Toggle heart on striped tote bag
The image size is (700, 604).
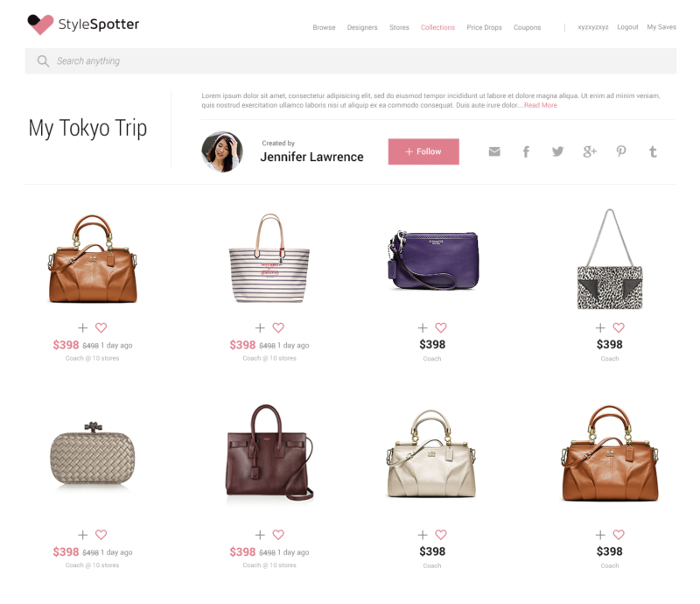(x=278, y=327)
